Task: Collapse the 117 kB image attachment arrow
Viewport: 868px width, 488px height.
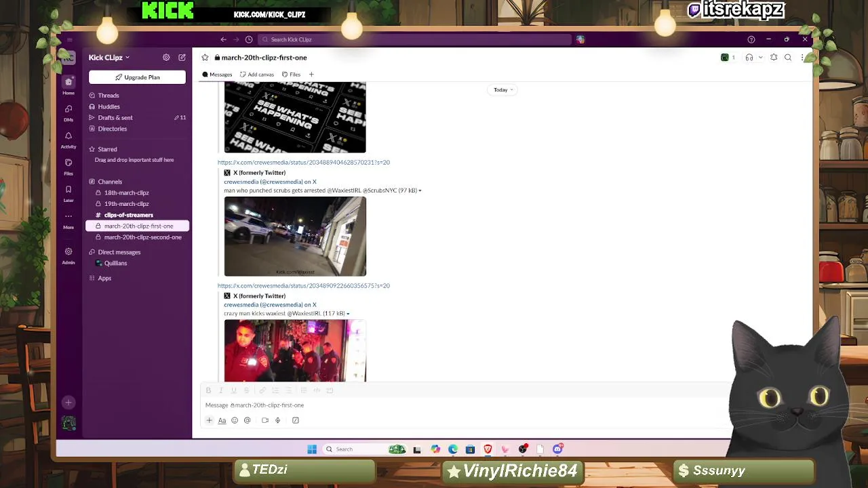Action: point(348,314)
